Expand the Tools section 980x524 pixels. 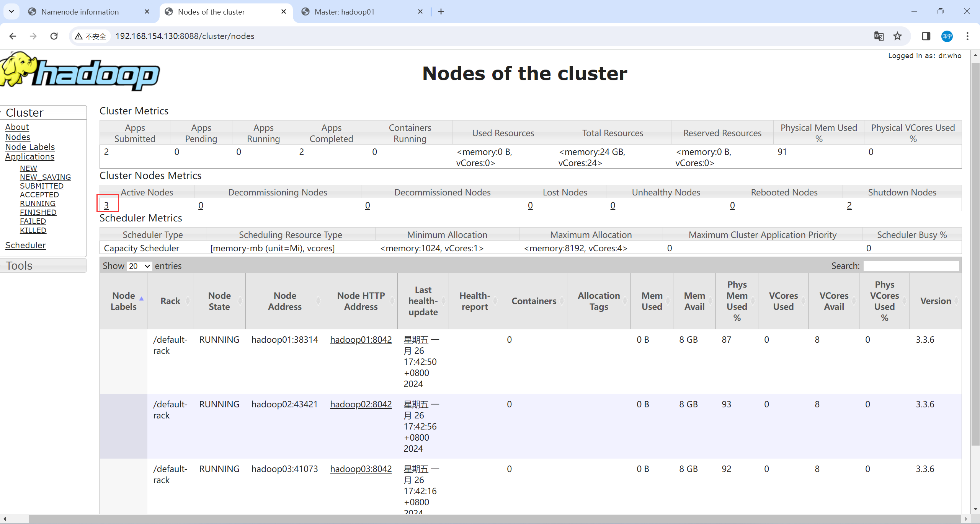(x=43, y=265)
